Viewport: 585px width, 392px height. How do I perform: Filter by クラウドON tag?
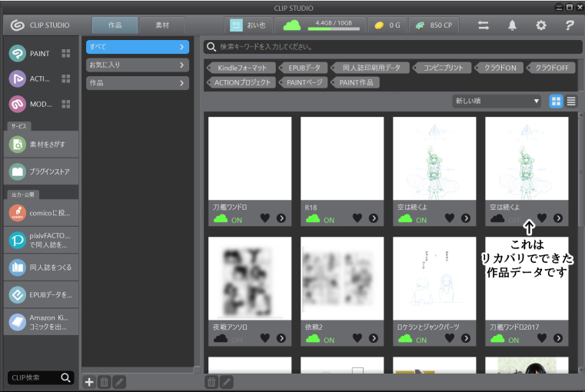click(x=499, y=68)
